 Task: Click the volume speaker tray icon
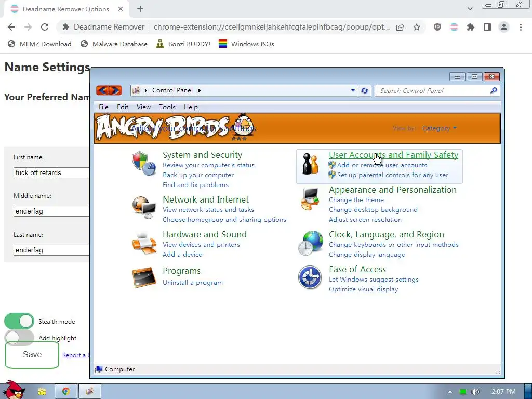coord(475,392)
